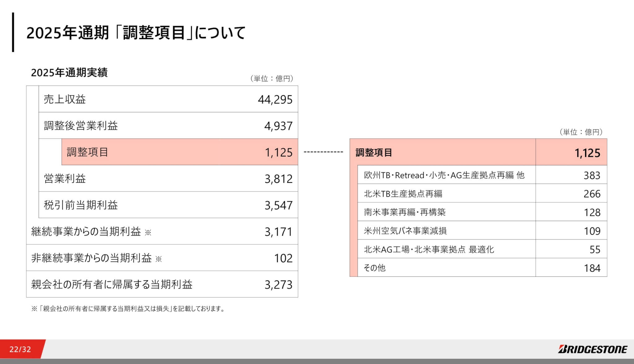Select the 調整後営業利益 row label

81,126
